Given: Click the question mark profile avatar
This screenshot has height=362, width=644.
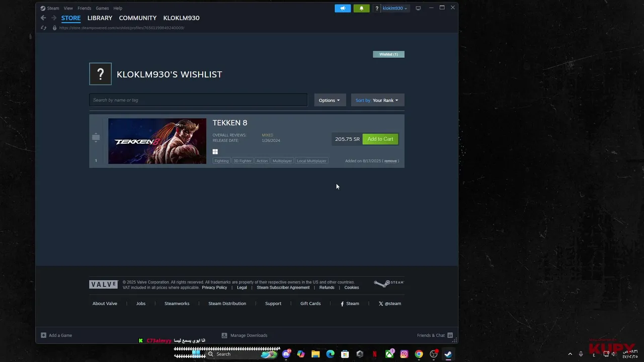Looking at the screenshot, I should click(100, 74).
